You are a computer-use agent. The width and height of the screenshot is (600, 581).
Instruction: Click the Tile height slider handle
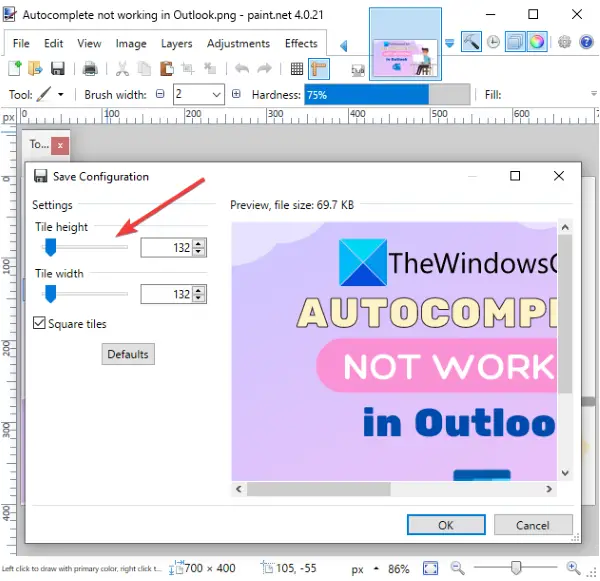[50, 248]
